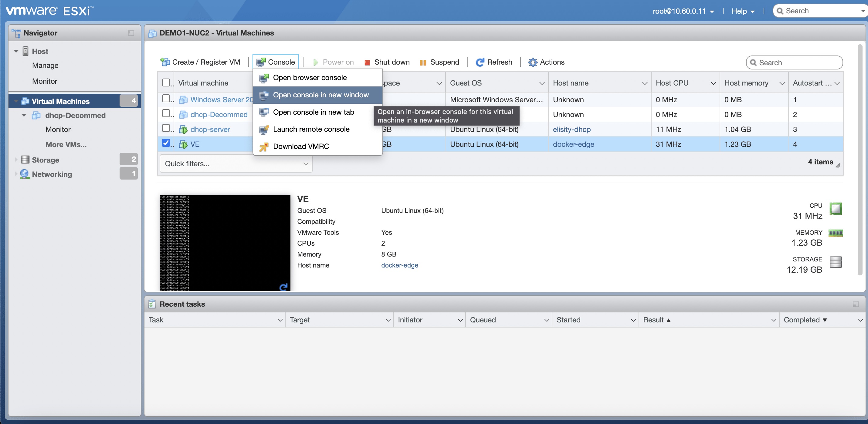
Task: Click the VE console screenshot thumbnail
Action: tap(225, 242)
